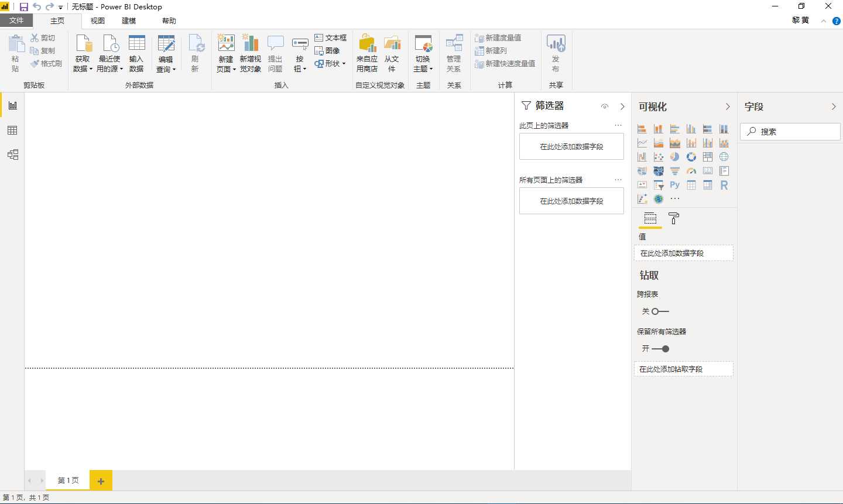Open the 编辑查询 dropdown
This screenshot has width=843, height=504.
[166, 53]
